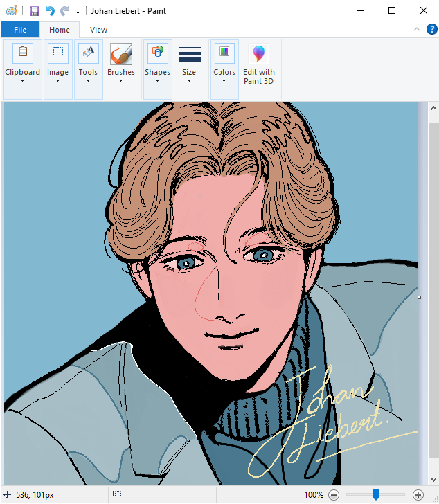Click the zoom slider thumb
439x504 pixels.
coord(376,495)
